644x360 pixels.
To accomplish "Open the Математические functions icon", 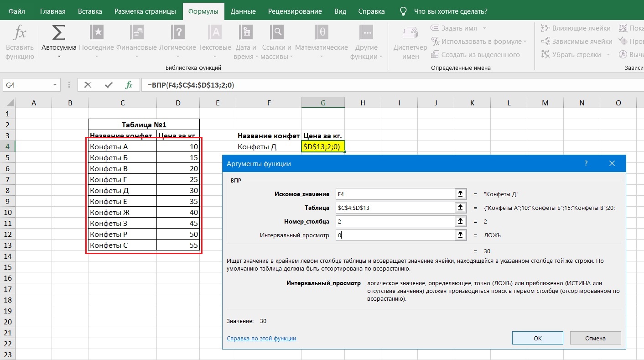I will tap(322, 32).
